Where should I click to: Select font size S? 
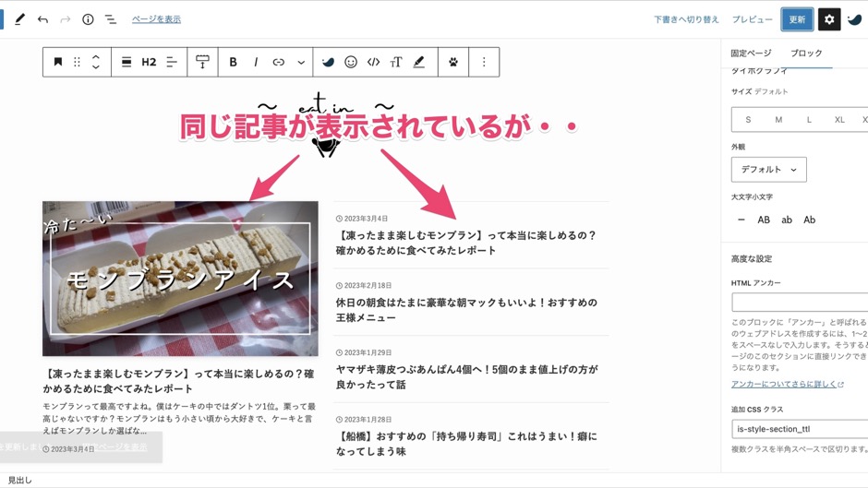pyautogui.click(x=748, y=120)
